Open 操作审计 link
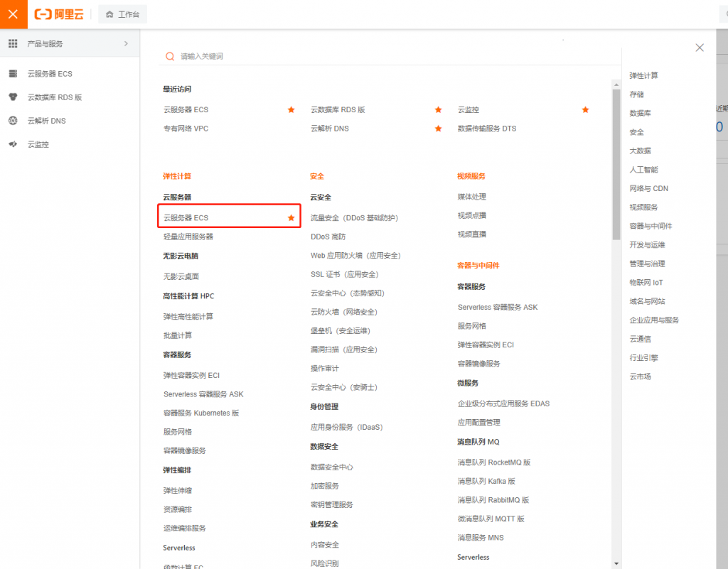Screen dimensions: 728x569 [324, 368]
